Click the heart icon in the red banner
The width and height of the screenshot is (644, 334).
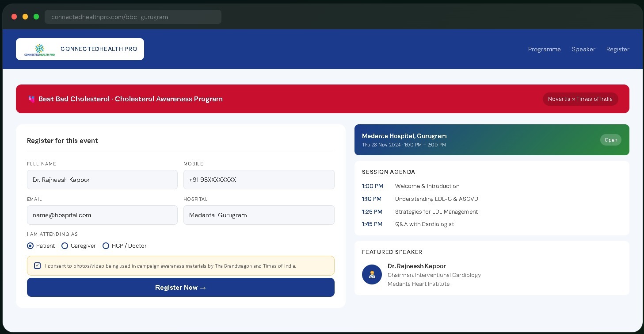pyautogui.click(x=31, y=99)
